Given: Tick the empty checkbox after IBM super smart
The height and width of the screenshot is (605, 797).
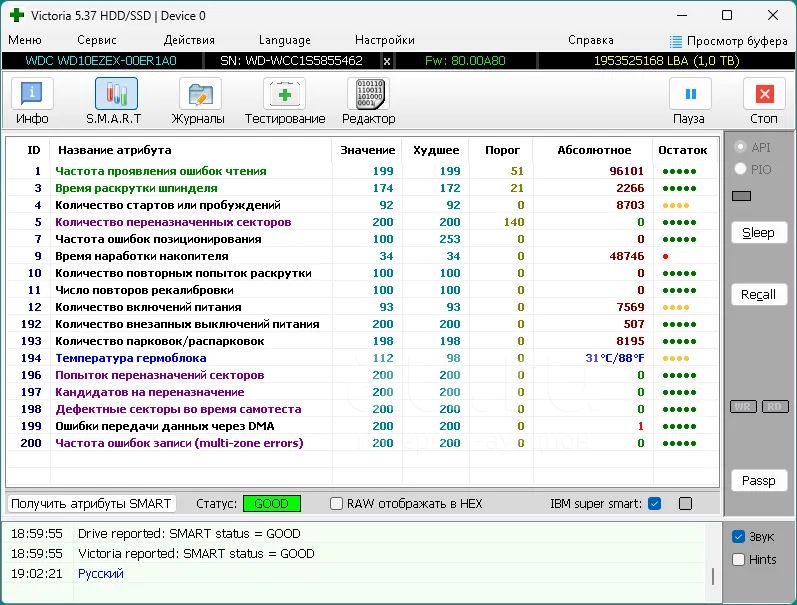Looking at the screenshot, I should [x=685, y=503].
